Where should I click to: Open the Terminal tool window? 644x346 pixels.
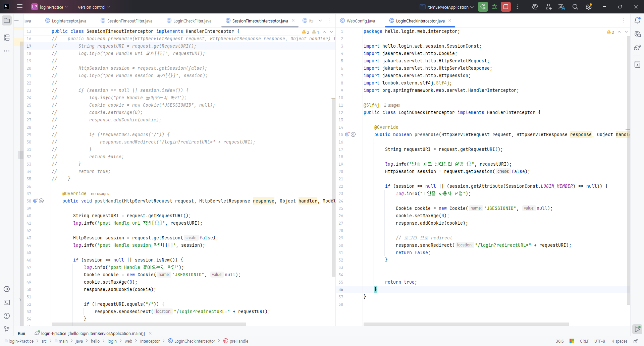tap(7, 302)
